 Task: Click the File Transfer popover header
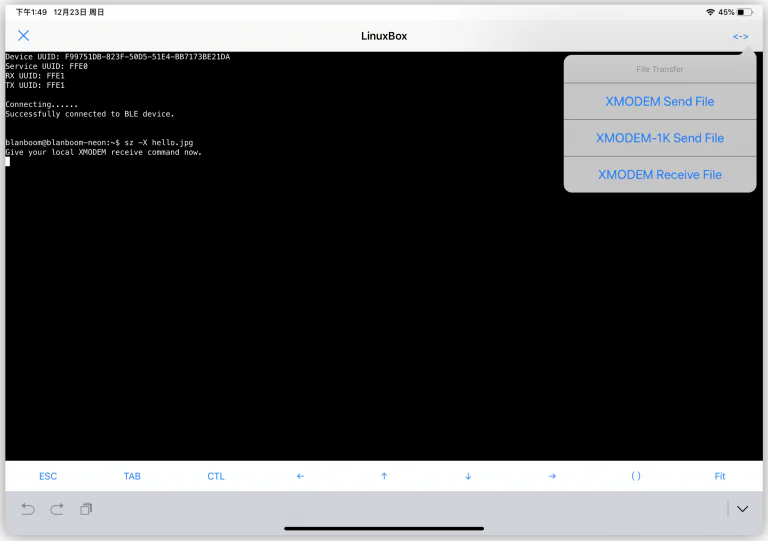coord(660,69)
